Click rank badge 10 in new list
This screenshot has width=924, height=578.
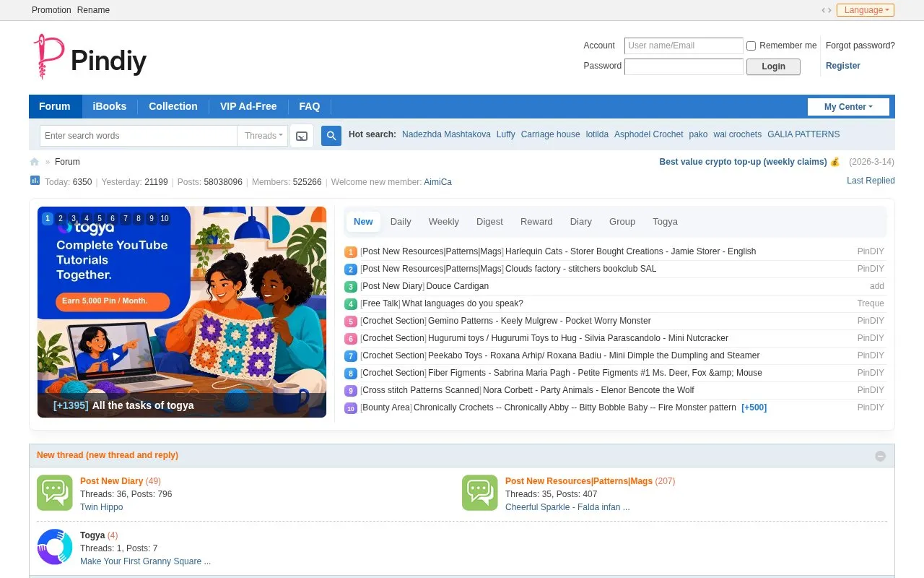[351, 408]
